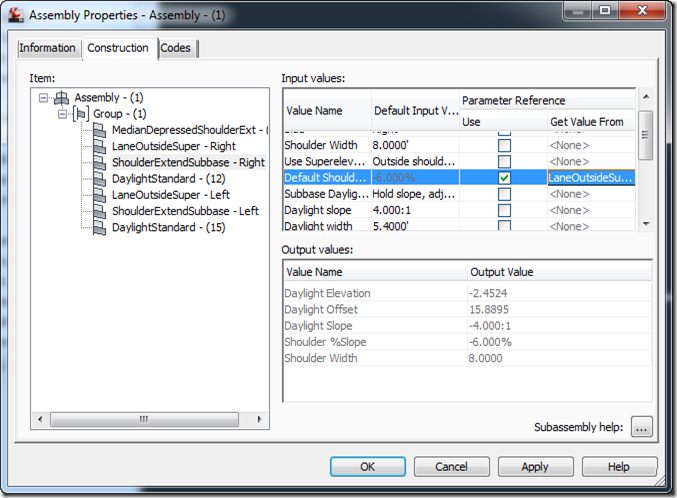Click the ShoulderExtendSubbase - Left subassembly icon

pyautogui.click(x=100, y=211)
